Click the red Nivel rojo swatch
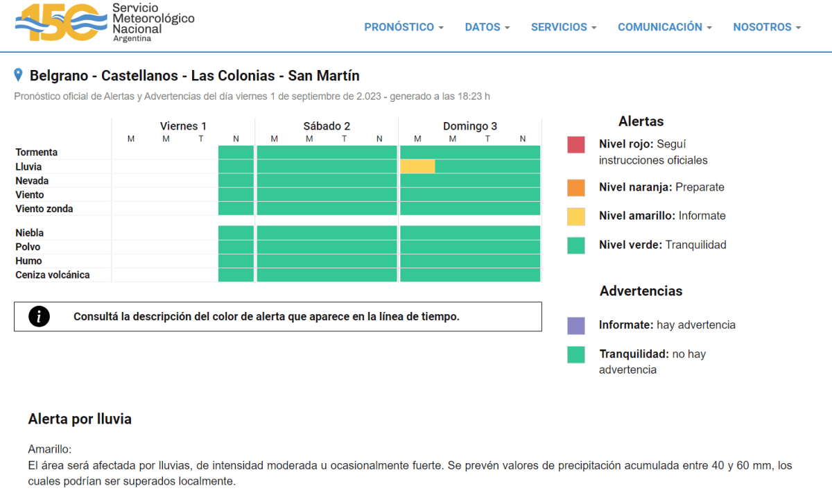Image resolution: width=832 pixels, height=504 pixels. pos(576,145)
